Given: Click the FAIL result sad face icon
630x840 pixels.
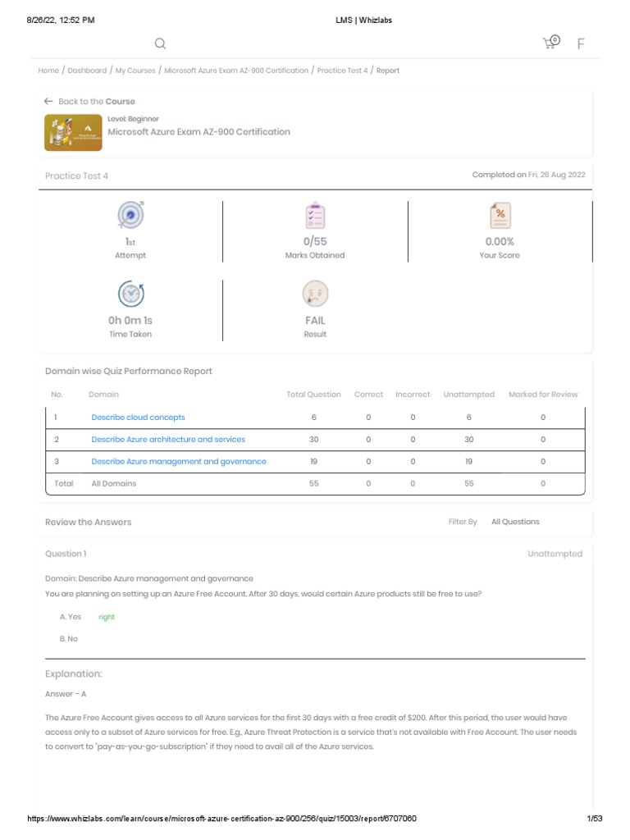Looking at the screenshot, I should click(x=315, y=294).
